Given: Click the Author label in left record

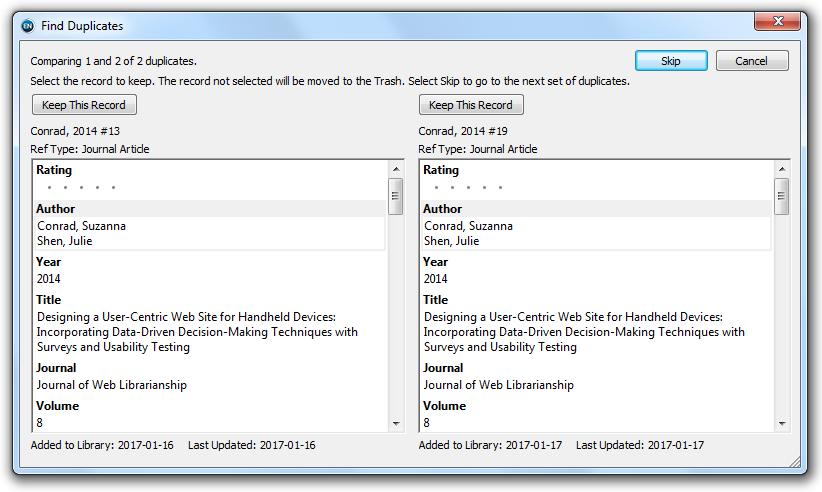Looking at the screenshot, I should pos(56,209).
